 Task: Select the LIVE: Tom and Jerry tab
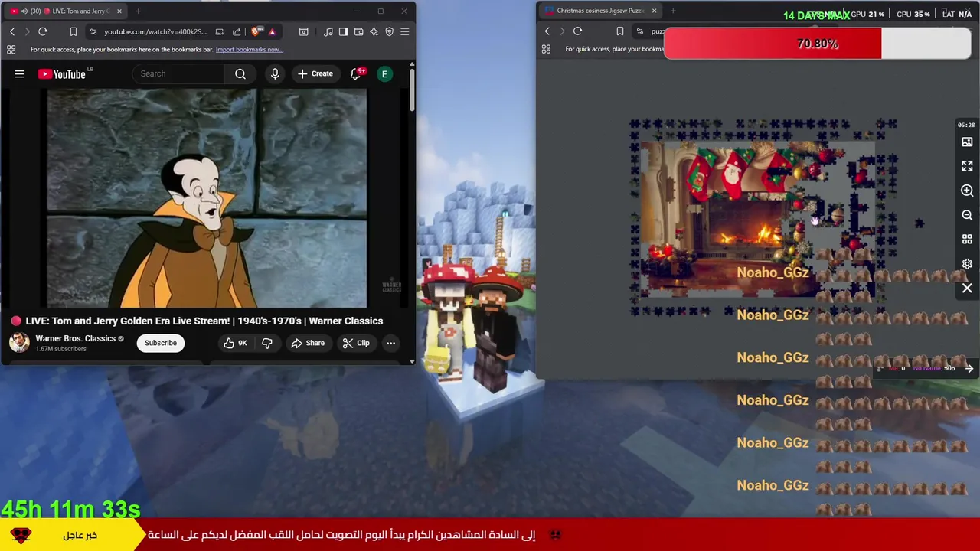point(65,11)
